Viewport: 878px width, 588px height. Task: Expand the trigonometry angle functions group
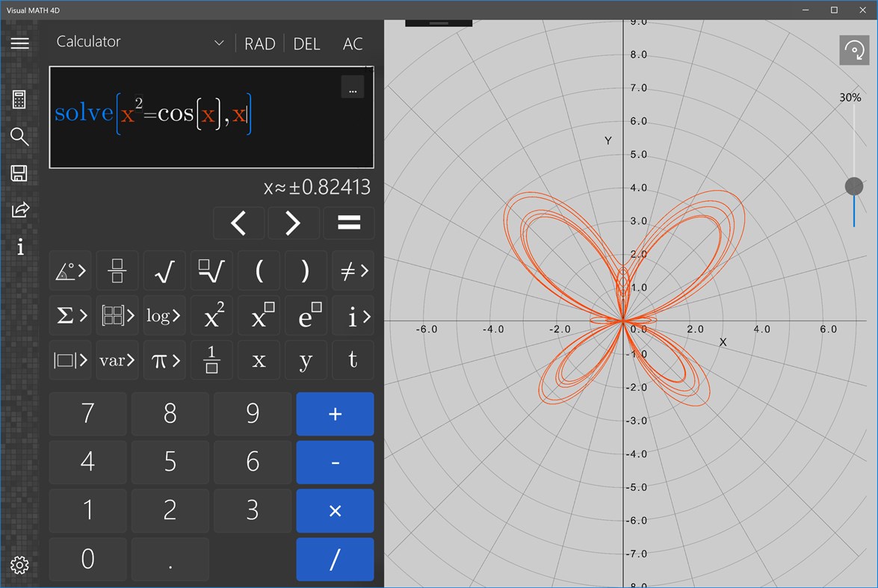[x=70, y=271]
